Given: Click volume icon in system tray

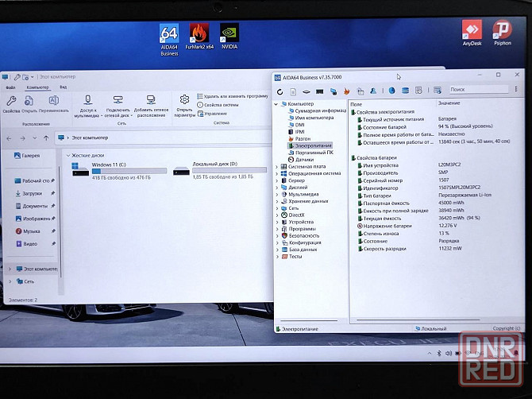Looking at the screenshot, I should 449,354.
